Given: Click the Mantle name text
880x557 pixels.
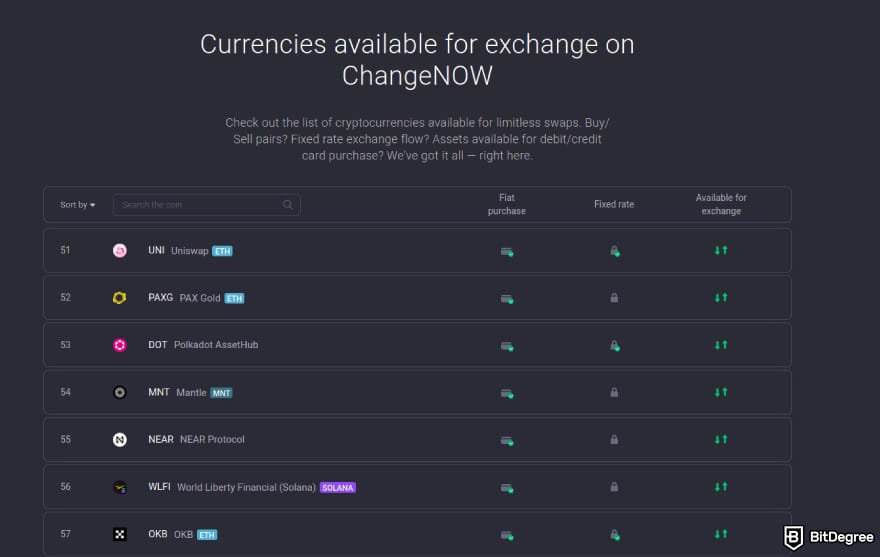Looking at the screenshot, I should tap(191, 392).
